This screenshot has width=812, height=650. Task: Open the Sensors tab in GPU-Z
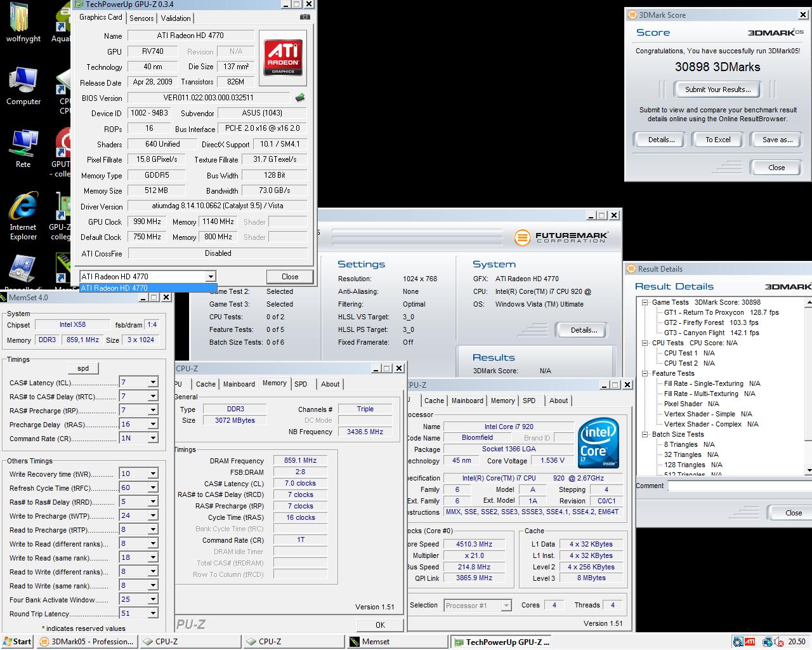(x=141, y=18)
